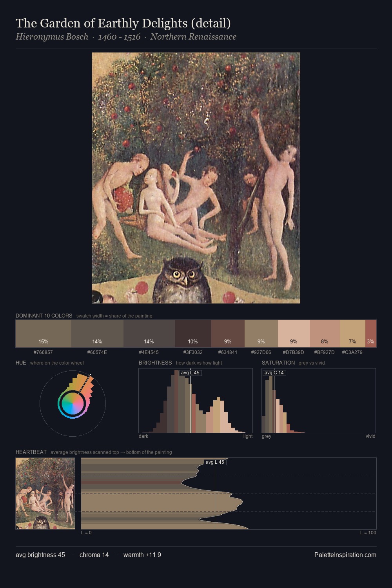Select the 14% swatch colored #60574E

[97, 334]
